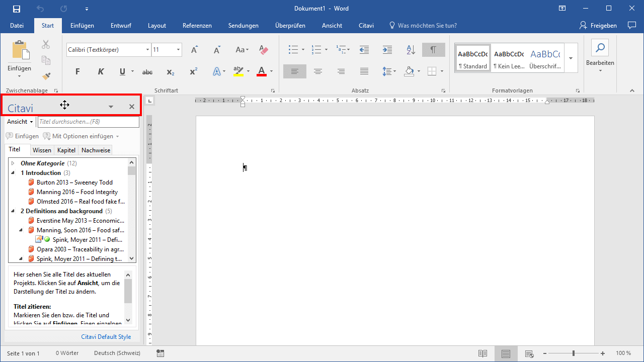Switch to Wissen tab in Citavi pane

(x=42, y=150)
